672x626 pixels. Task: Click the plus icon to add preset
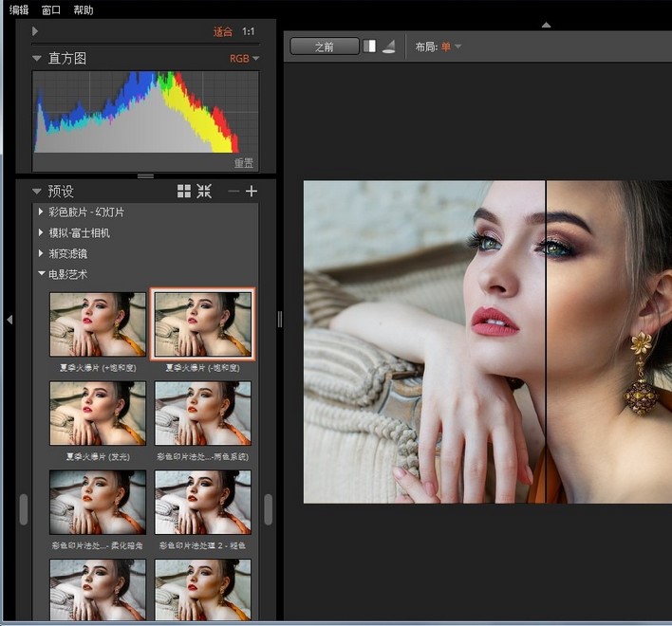252,192
